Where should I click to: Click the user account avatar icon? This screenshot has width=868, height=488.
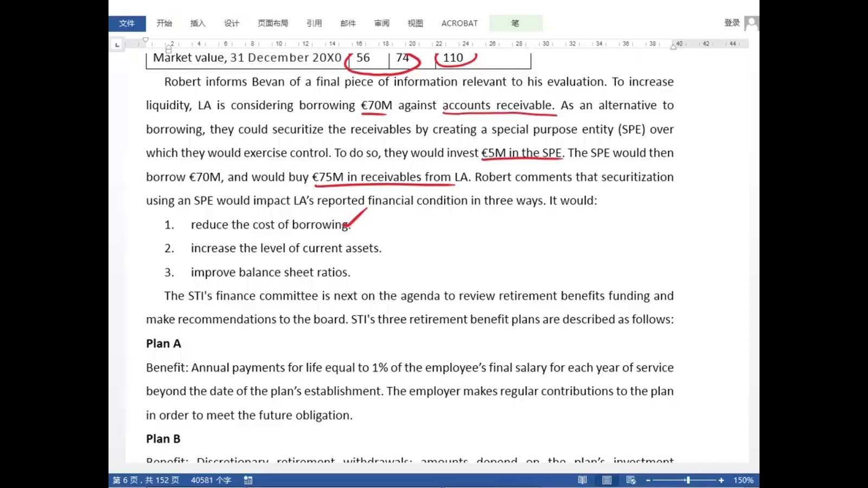point(752,23)
